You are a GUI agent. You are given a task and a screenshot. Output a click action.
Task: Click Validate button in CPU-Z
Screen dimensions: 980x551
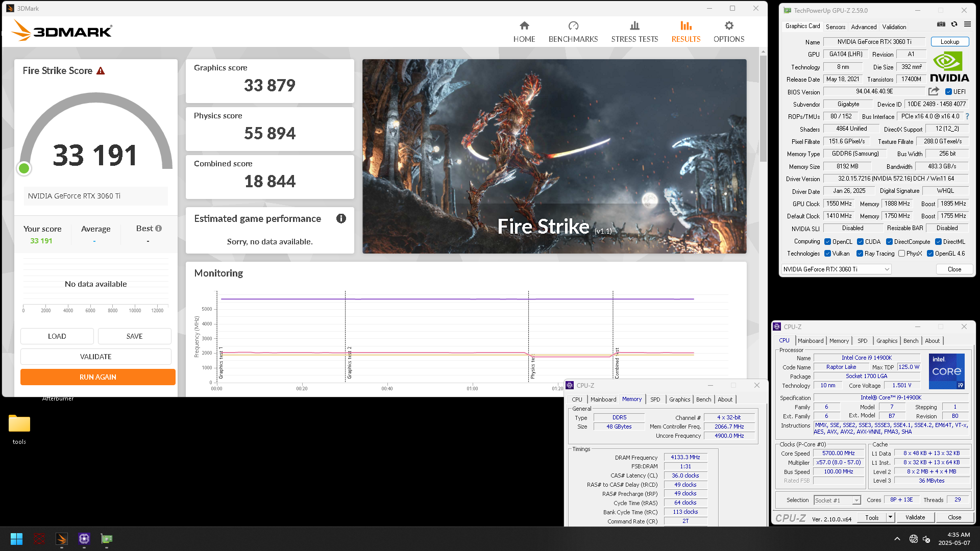coord(915,517)
